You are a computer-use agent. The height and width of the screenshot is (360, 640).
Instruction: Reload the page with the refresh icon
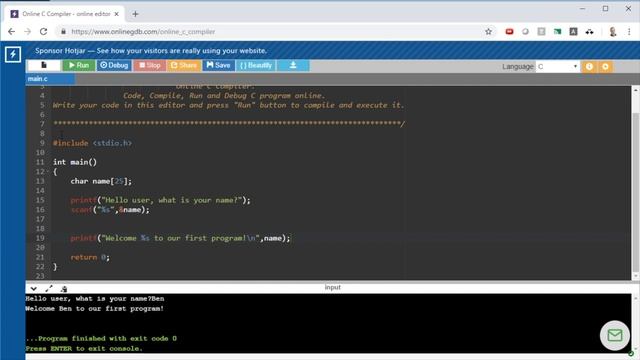[43, 31]
